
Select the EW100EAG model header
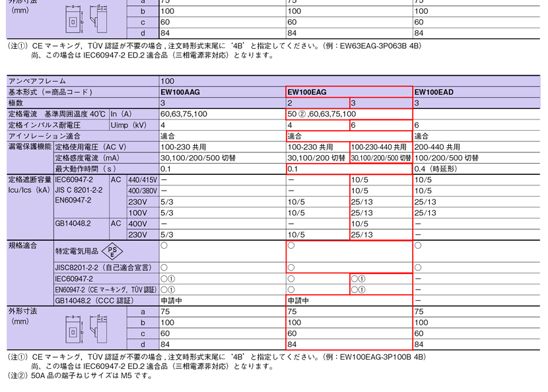[x=307, y=92]
